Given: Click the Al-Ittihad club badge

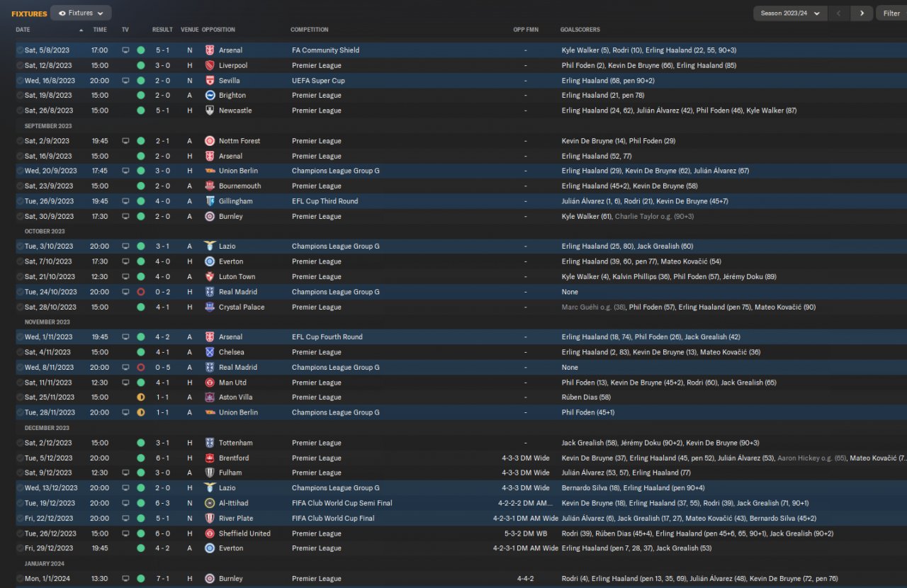Looking at the screenshot, I should pos(210,503).
